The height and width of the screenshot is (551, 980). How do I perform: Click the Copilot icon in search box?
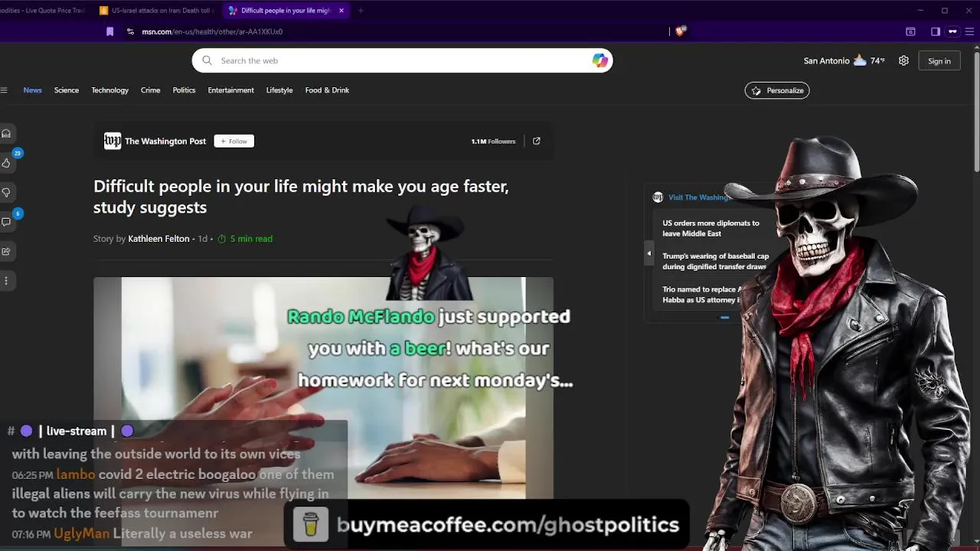click(x=599, y=60)
